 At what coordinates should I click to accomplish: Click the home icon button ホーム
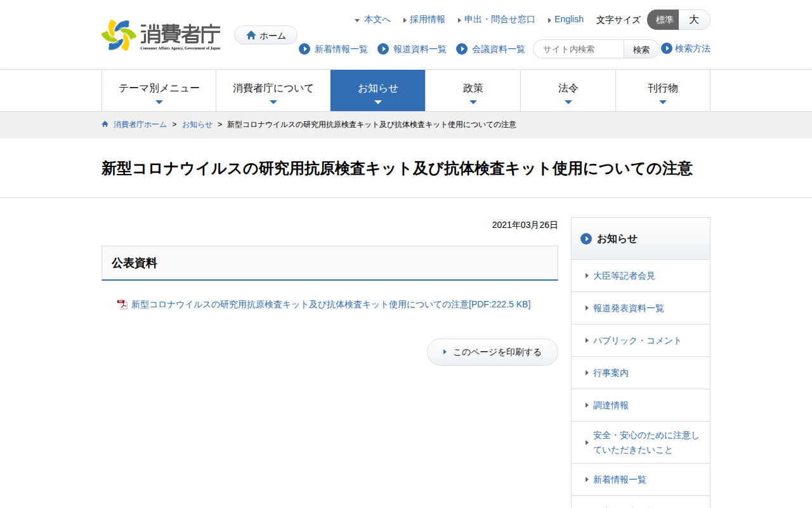coord(266,36)
